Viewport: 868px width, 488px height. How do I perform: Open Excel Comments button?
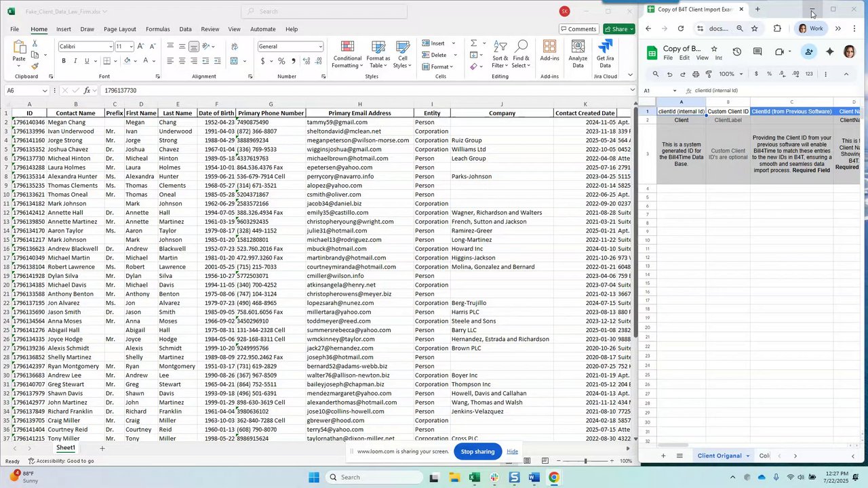click(579, 29)
